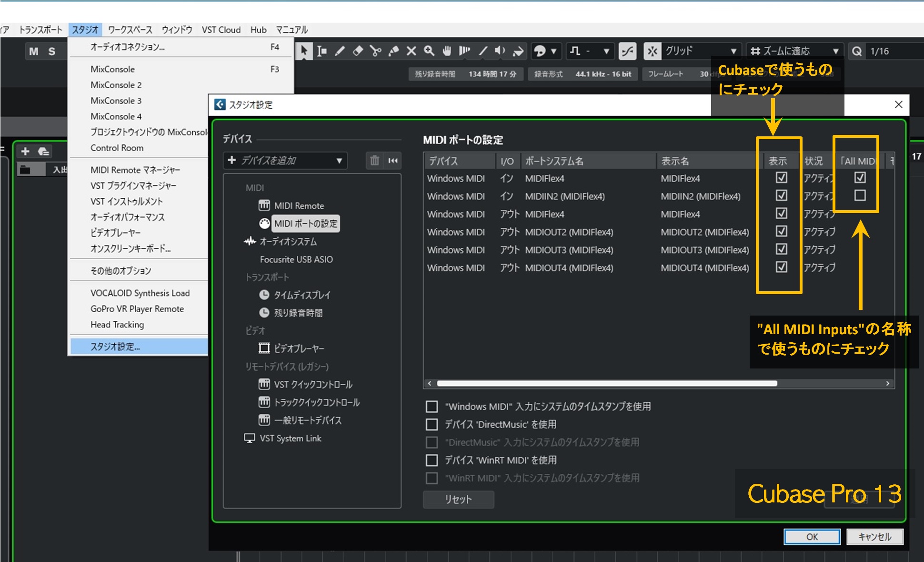Toggle global Solo S button
The width and height of the screenshot is (924, 562).
pyautogui.click(x=52, y=51)
